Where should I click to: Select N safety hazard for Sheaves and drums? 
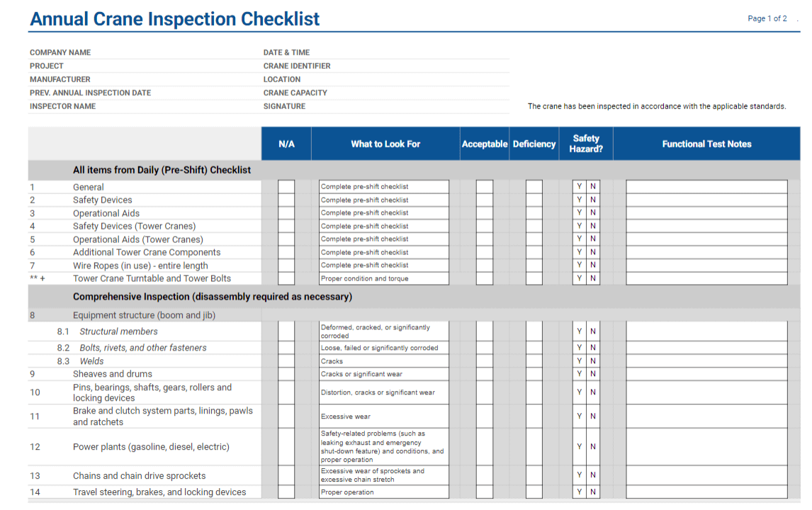[593, 374]
